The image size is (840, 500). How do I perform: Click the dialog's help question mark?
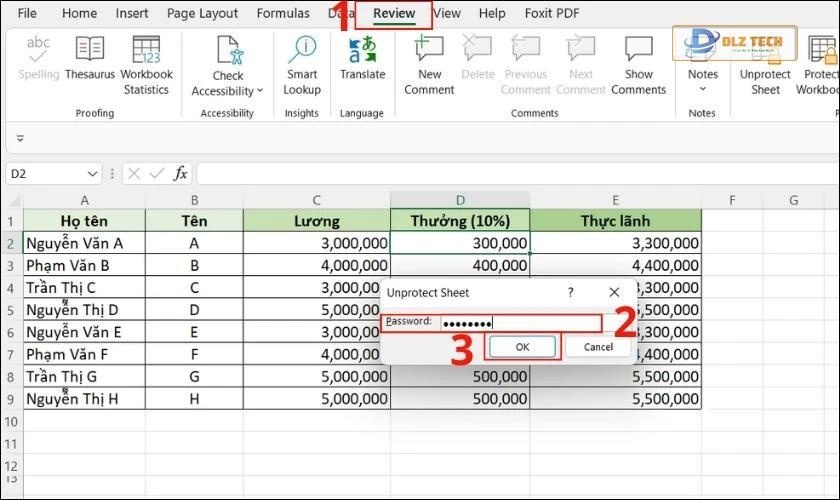pyautogui.click(x=571, y=293)
